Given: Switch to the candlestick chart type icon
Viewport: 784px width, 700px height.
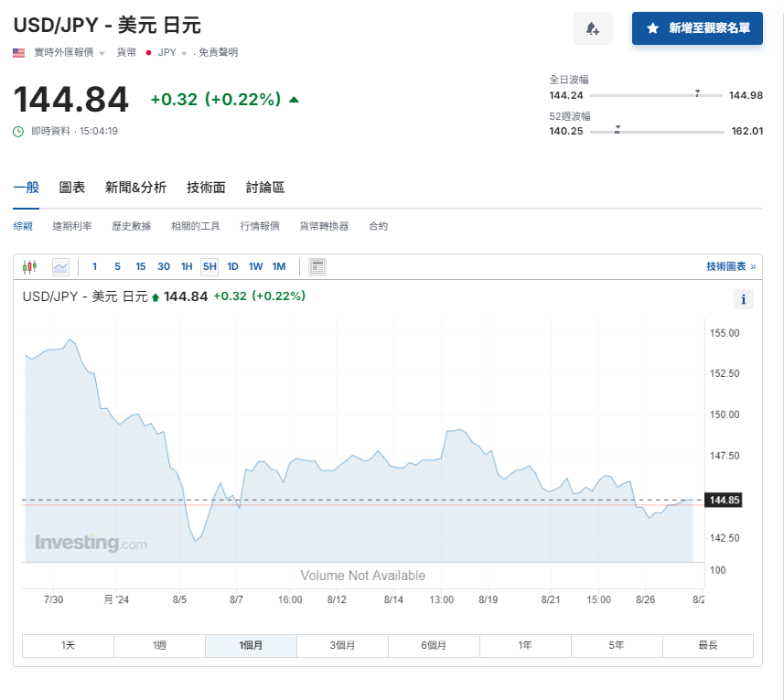Looking at the screenshot, I should click(29, 267).
